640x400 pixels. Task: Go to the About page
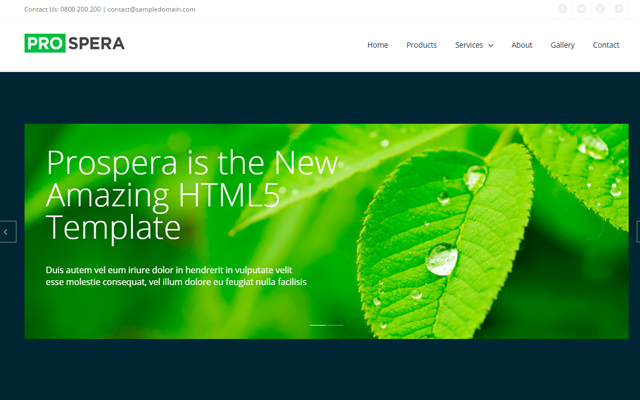coord(521,45)
